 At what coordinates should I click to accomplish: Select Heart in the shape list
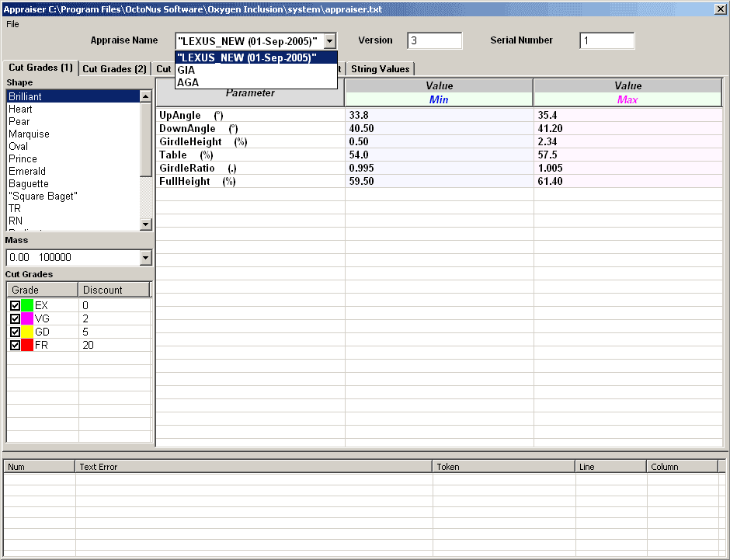click(20, 110)
